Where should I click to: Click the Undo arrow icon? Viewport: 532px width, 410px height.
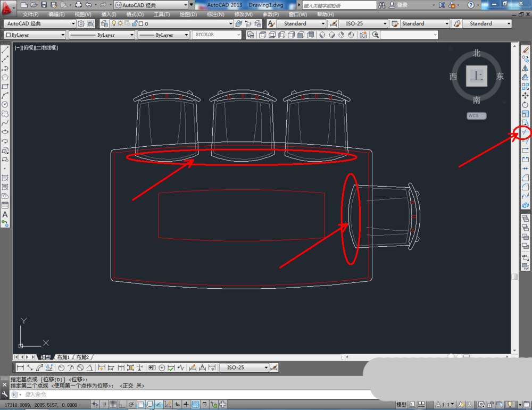pos(88,5)
